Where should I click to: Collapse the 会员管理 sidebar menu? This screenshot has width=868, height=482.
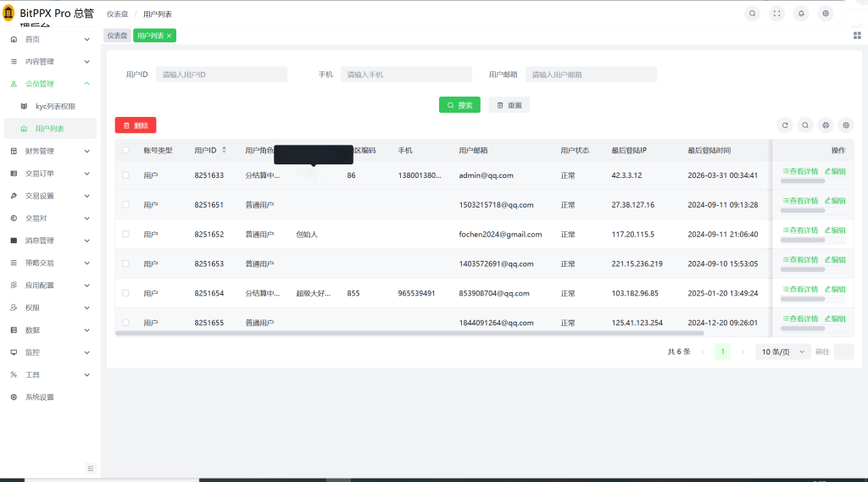click(50, 84)
